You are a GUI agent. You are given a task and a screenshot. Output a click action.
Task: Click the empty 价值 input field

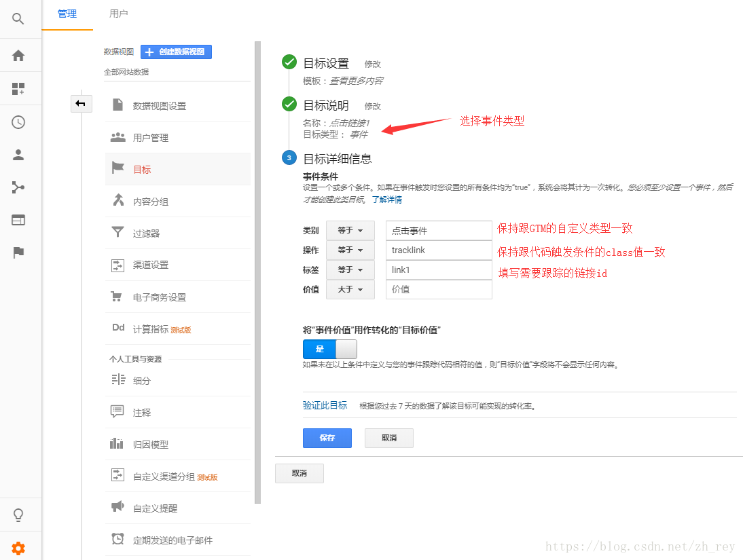(x=439, y=289)
